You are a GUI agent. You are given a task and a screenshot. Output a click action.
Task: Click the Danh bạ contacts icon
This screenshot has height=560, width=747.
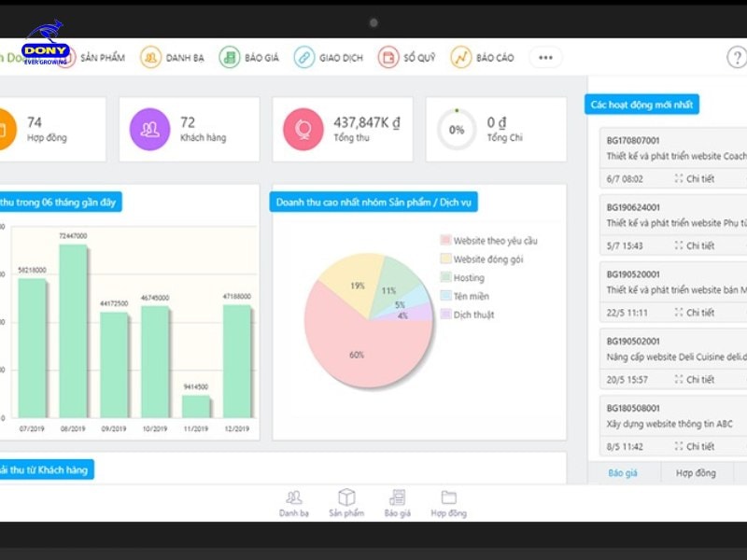pyautogui.click(x=150, y=57)
